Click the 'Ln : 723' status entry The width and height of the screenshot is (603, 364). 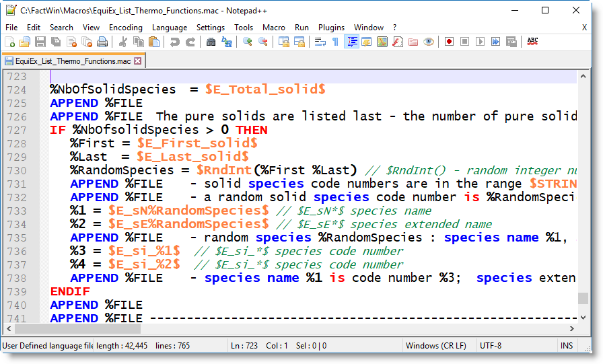pos(244,346)
